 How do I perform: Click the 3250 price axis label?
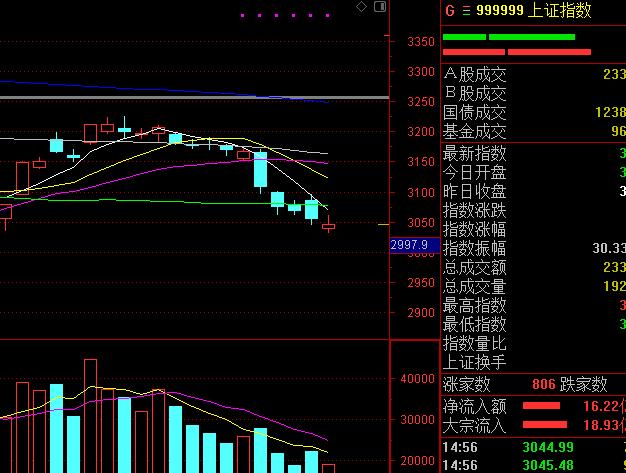pos(421,102)
